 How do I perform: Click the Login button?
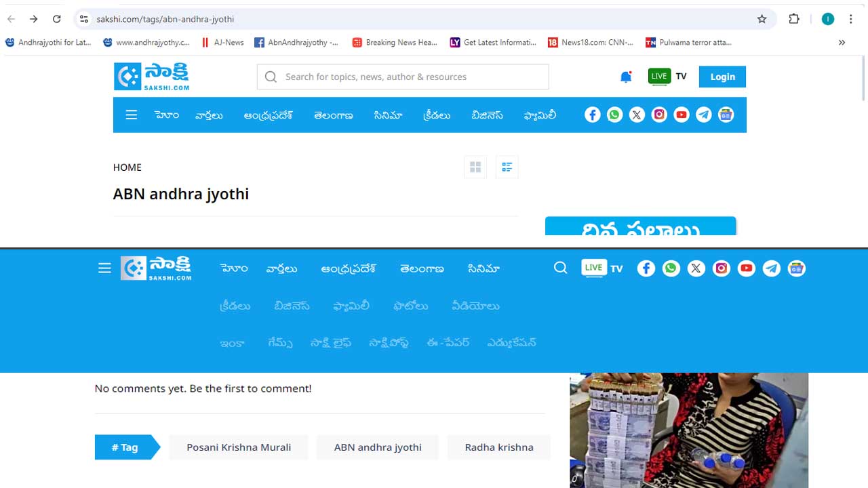(x=722, y=77)
